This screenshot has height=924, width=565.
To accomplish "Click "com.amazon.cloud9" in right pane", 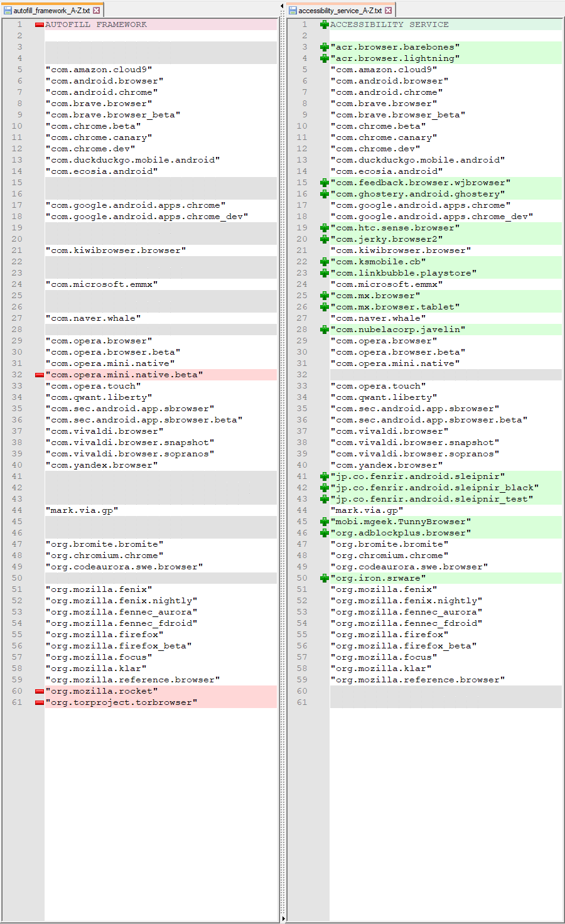I will [384, 70].
